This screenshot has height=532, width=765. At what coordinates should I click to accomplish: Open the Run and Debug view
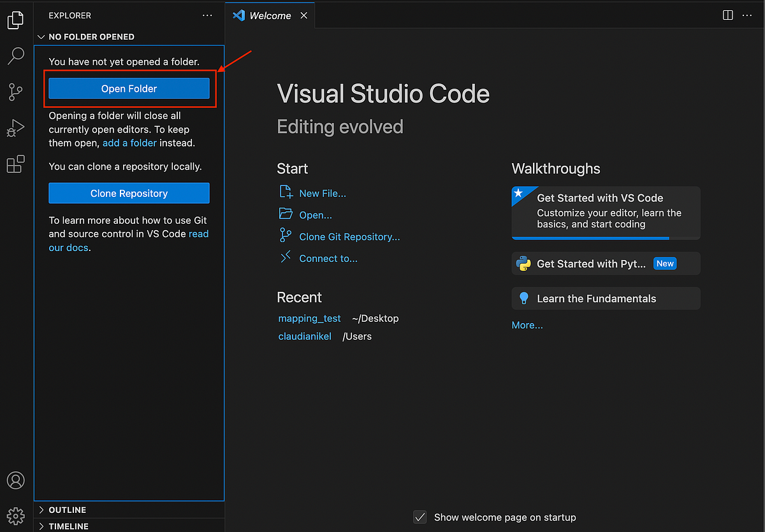click(15, 127)
